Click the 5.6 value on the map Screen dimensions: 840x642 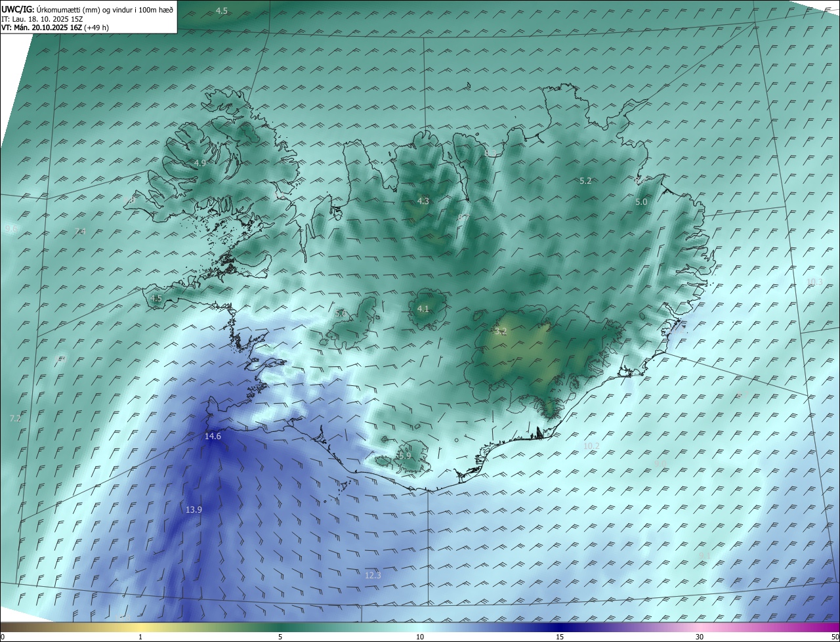340,314
